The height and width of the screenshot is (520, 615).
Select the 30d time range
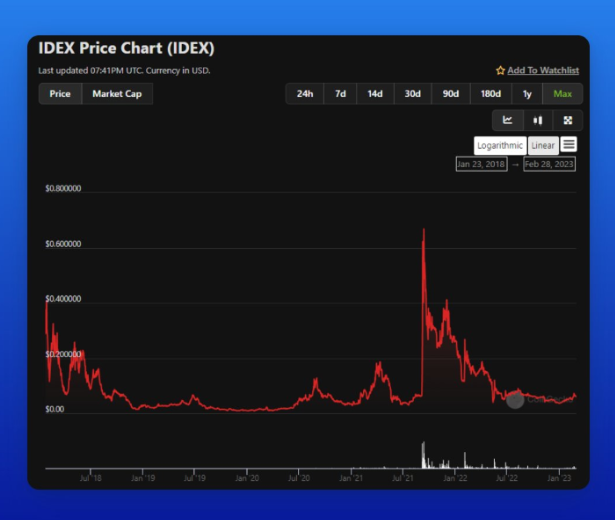coord(412,94)
